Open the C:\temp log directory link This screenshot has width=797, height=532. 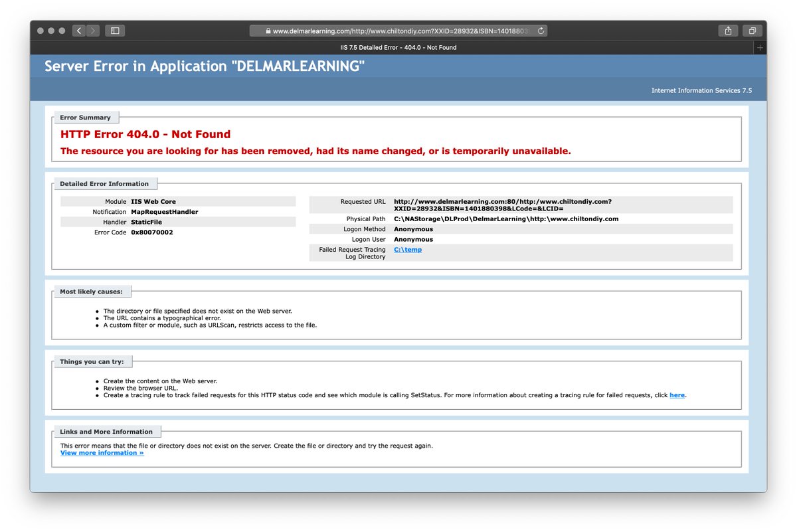point(408,250)
